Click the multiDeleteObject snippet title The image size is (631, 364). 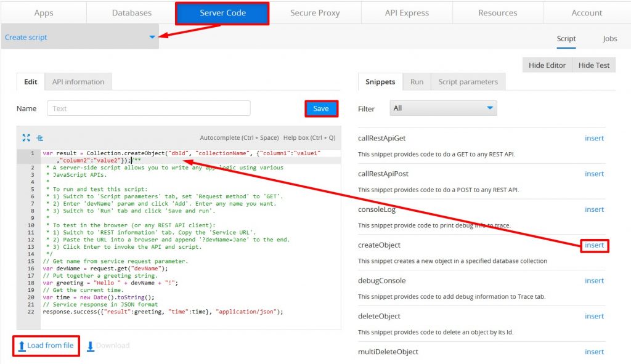[x=388, y=352]
